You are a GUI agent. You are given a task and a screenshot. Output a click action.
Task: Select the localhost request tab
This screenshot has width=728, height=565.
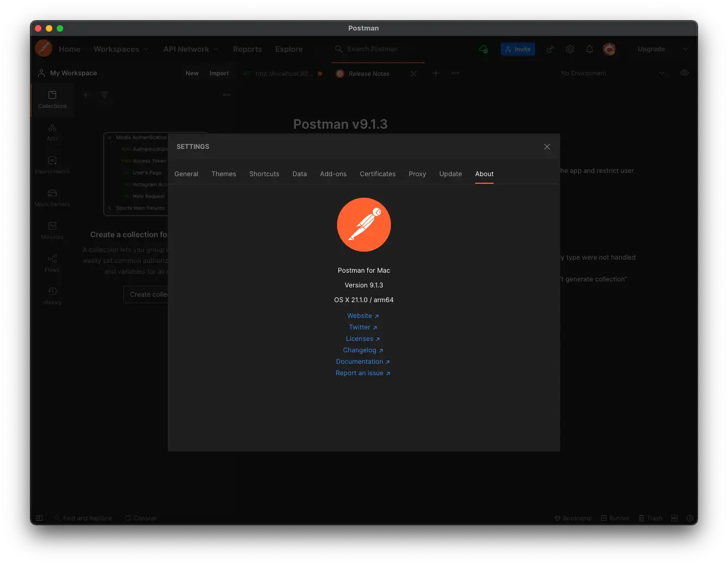pos(283,73)
